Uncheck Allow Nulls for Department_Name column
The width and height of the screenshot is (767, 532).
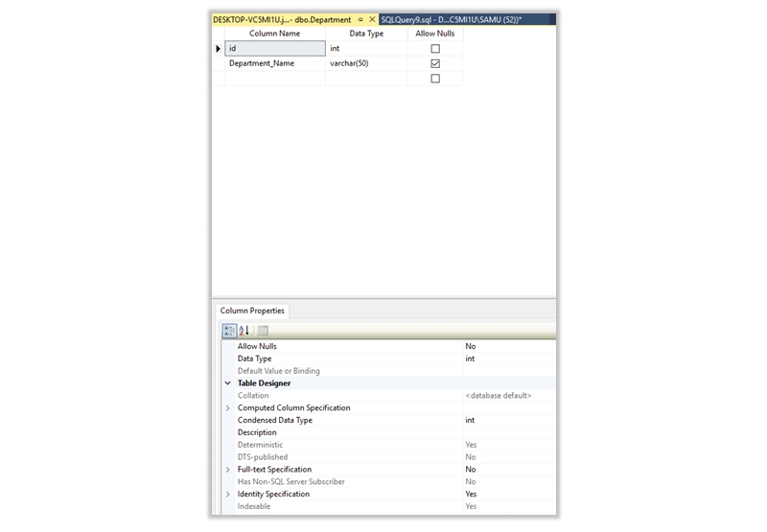click(x=435, y=63)
